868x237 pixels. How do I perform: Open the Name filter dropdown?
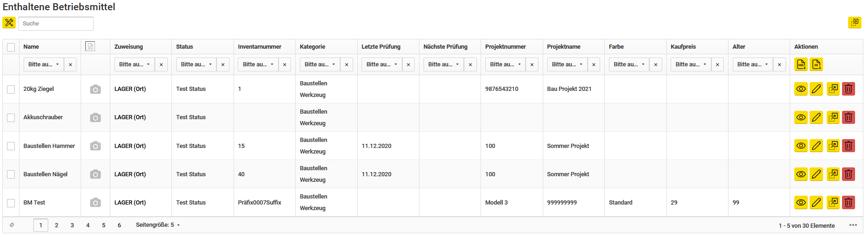click(44, 64)
